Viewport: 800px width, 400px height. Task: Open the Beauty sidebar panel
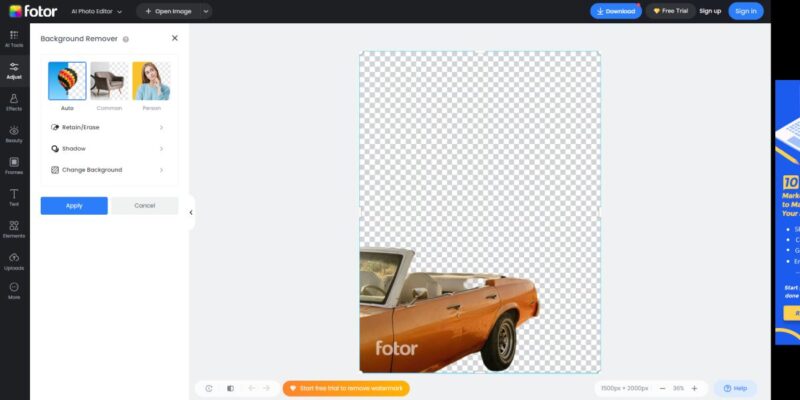coord(14,134)
